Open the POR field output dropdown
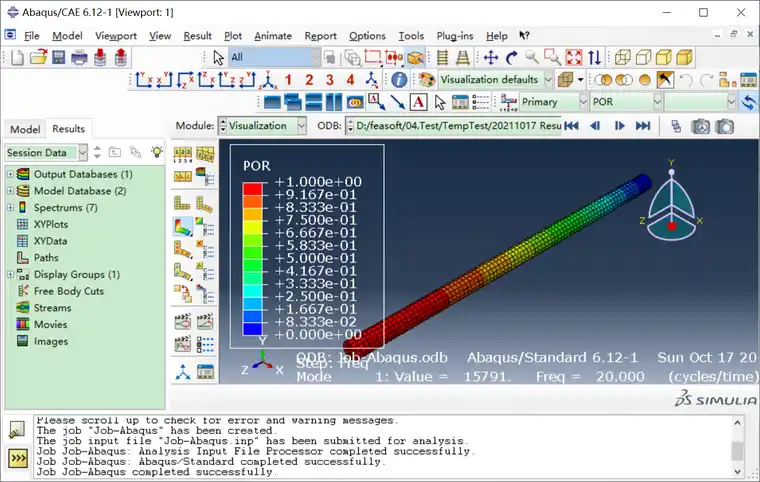The image size is (760, 482). tap(626, 102)
